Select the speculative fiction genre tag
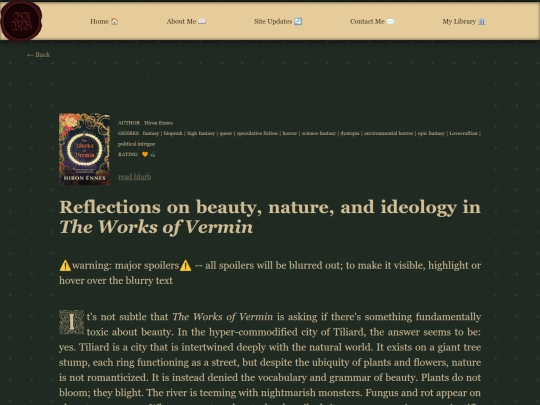This screenshot has height=405, width=540. [x=257, y=133]
